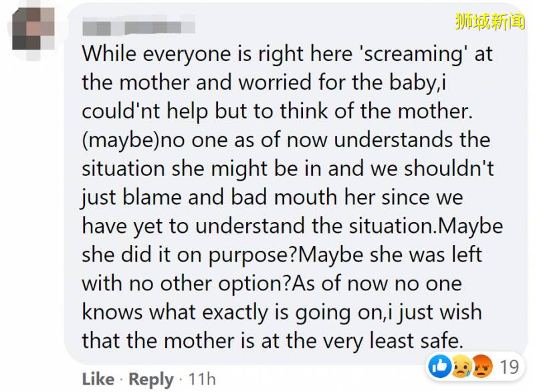
Task: Reply to this comment
Action: [x=151, y=379]
